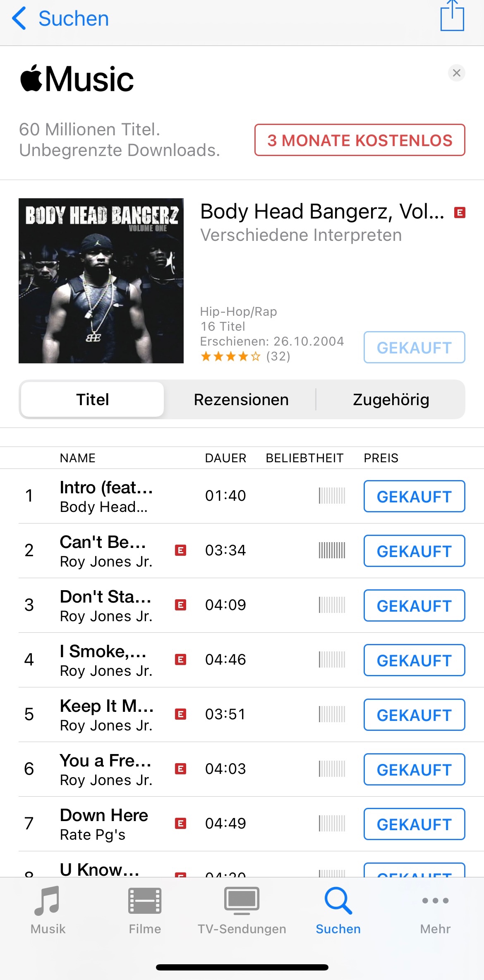
Task: Tap the 3 MONATE KOSTENLOS button
Action: point(360,140)
